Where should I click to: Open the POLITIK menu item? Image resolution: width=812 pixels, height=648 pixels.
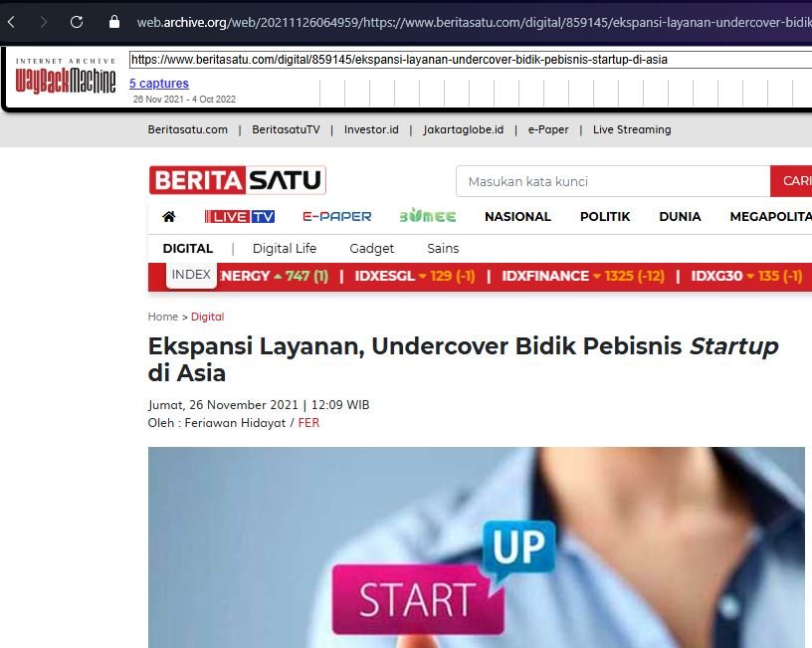coord(605,216)
